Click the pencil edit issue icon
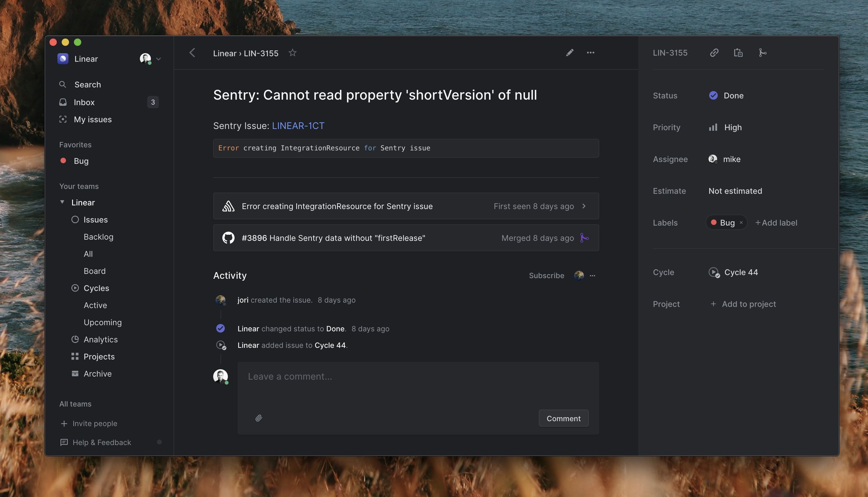Screen dimensions: 868x497 (x=570, y=53)
